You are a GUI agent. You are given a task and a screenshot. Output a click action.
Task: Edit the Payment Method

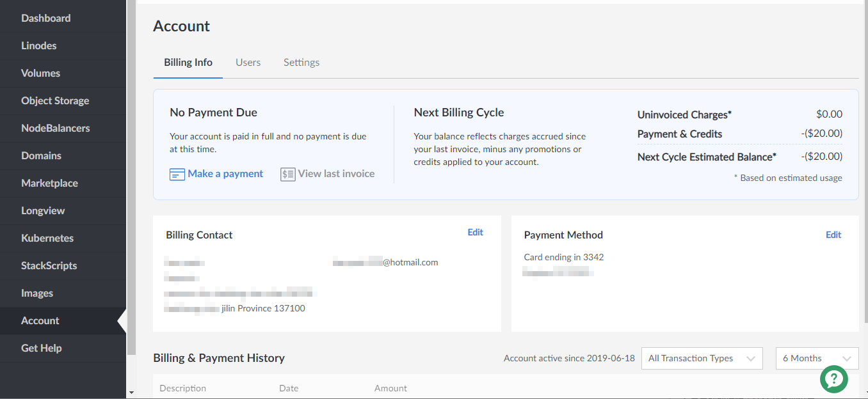(833, 235)
